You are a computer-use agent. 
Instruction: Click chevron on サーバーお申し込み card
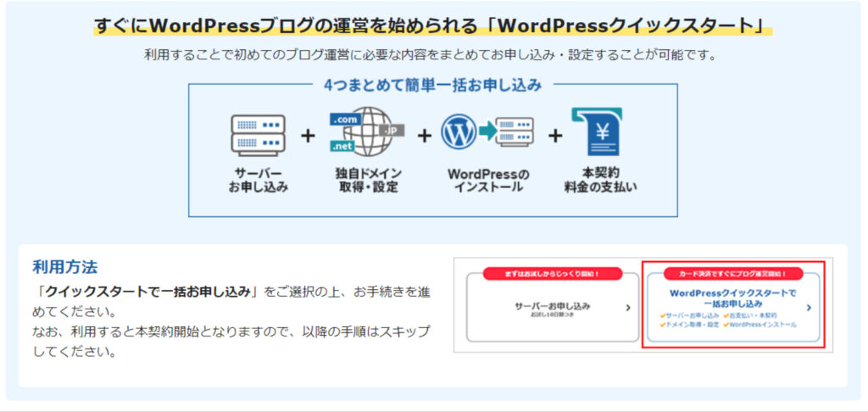pos(628,308)
